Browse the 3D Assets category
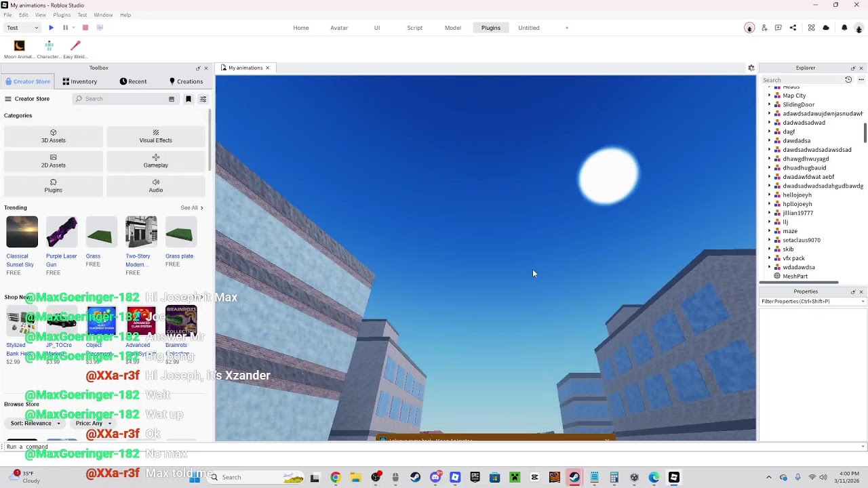868x488 pixels. pyautogui.click(x=54, y=136)
